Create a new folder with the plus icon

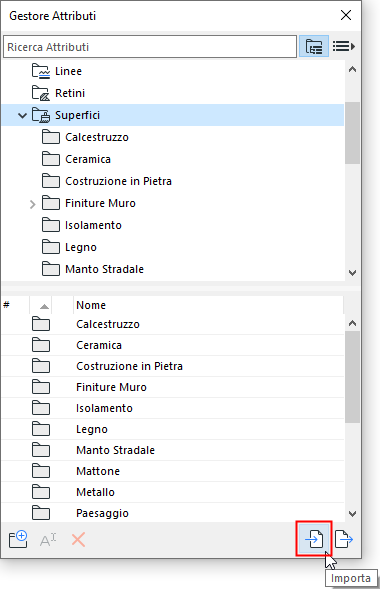click(x=18, y=540)
